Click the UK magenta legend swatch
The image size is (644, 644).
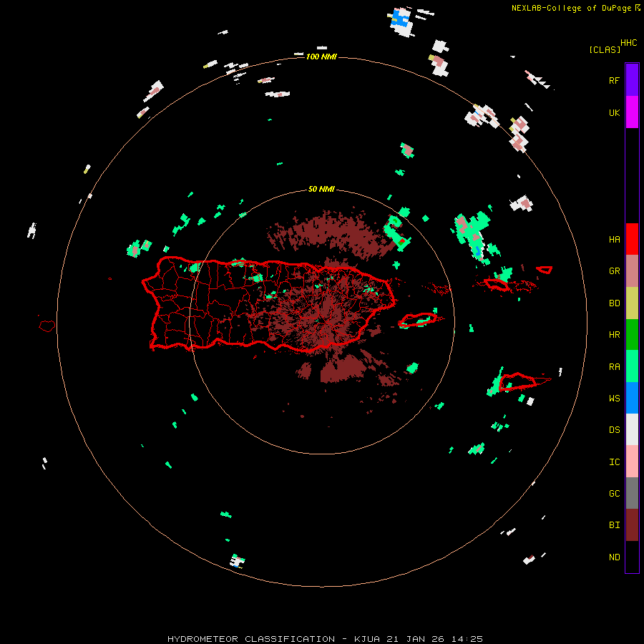pos(632,112)
